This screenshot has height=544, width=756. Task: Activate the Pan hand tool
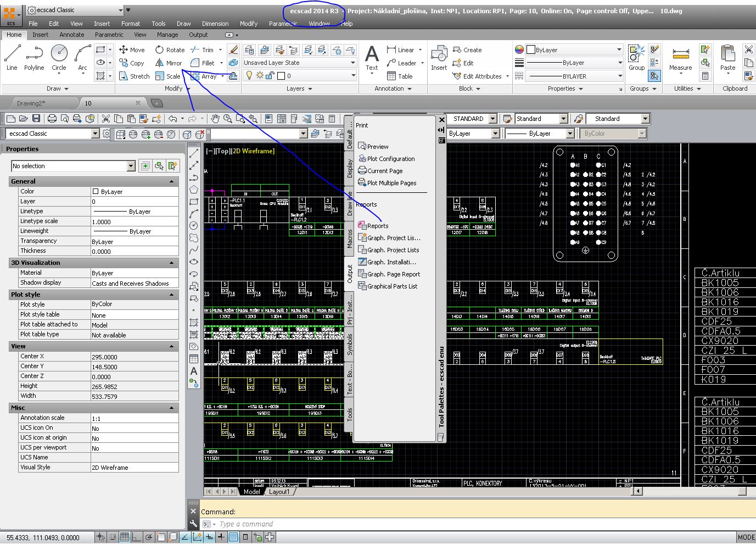tap(215, 118)
